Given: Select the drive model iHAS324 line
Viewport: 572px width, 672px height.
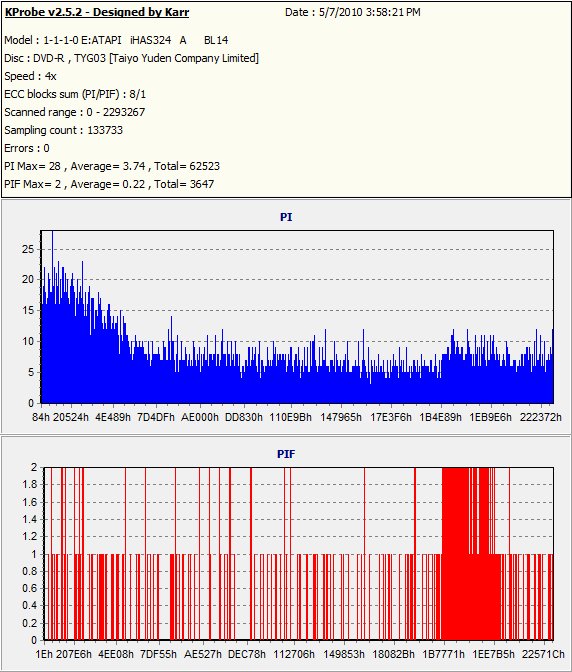Looking at the screenshot, I should tap(116, 40).
